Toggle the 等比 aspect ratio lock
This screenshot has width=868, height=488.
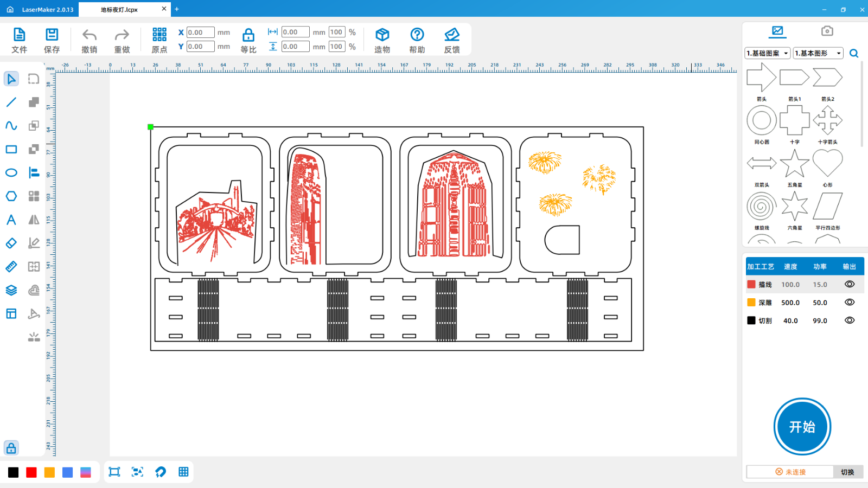(248, 35)
